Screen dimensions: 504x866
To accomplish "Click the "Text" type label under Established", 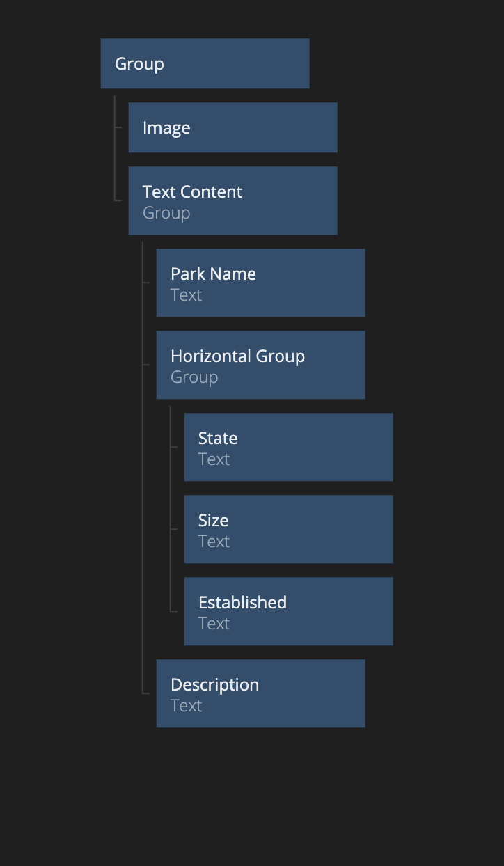I will pyautogui.click(x=214, y=624).
